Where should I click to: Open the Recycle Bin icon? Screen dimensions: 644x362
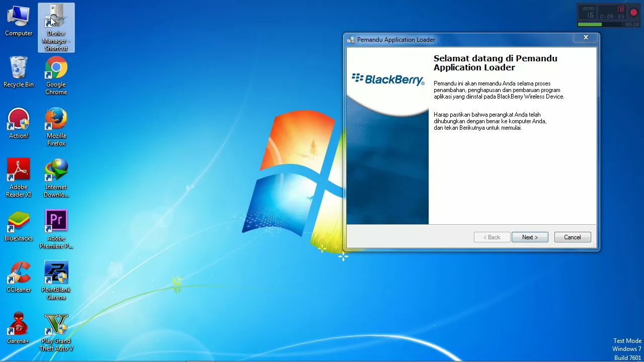tap(19, 72)
